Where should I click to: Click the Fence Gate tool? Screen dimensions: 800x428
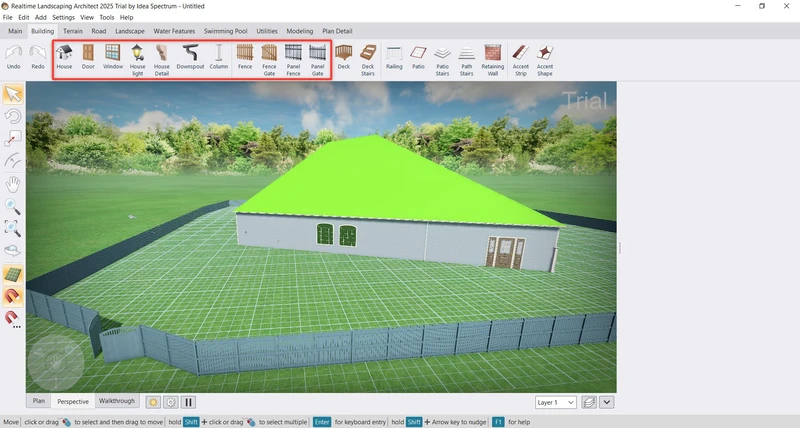[x=269, y=58]
